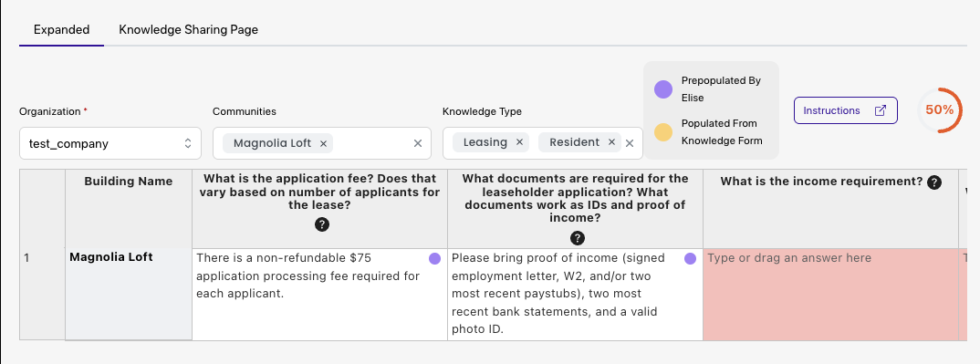Click help icon under application fee question

pyautogui.click(x=322, y=225)
